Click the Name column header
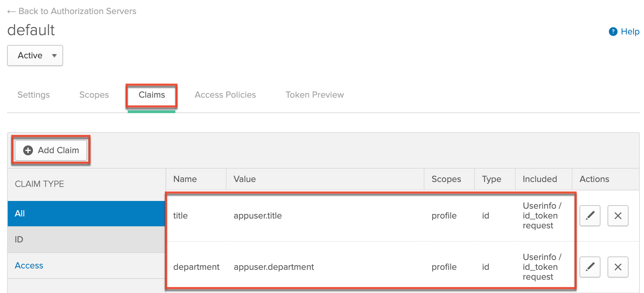The width and height of the screenshot is (644, 293). click(x=185, y=179)
